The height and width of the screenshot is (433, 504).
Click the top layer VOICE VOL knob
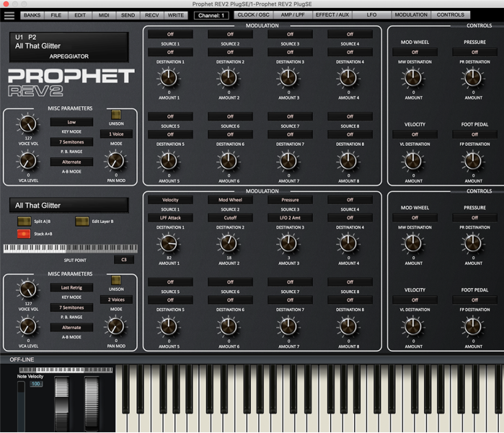(x=28, y=124)
